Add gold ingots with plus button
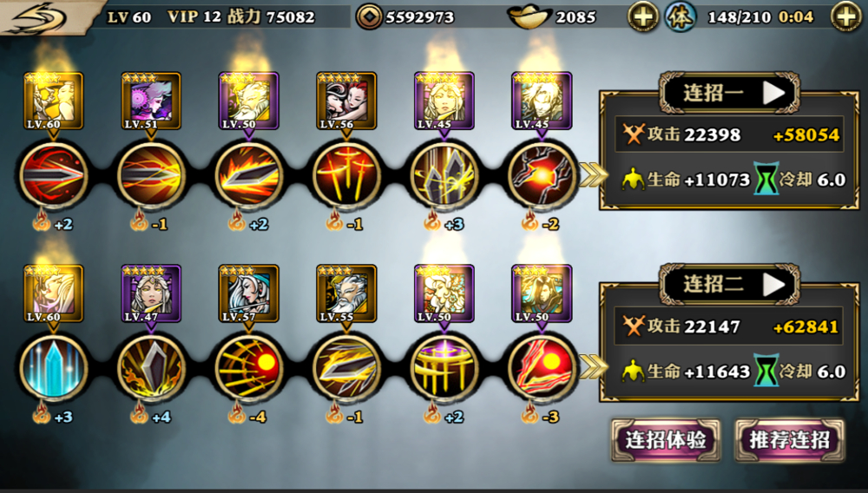 (x=642, y=16)
